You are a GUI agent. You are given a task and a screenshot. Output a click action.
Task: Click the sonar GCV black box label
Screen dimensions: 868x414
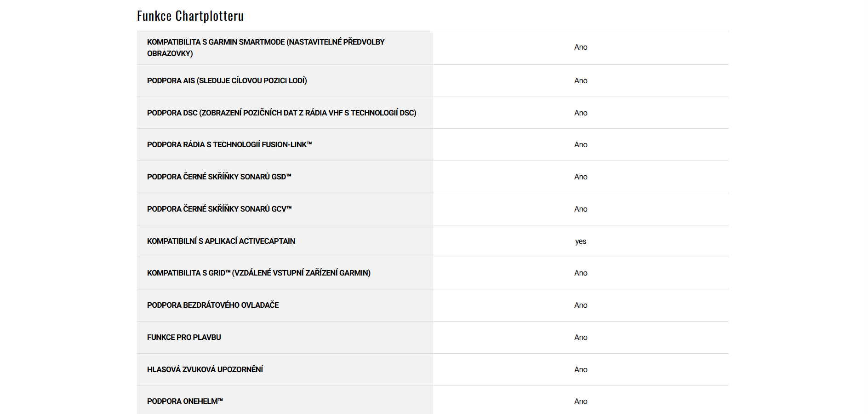[219, 209]
